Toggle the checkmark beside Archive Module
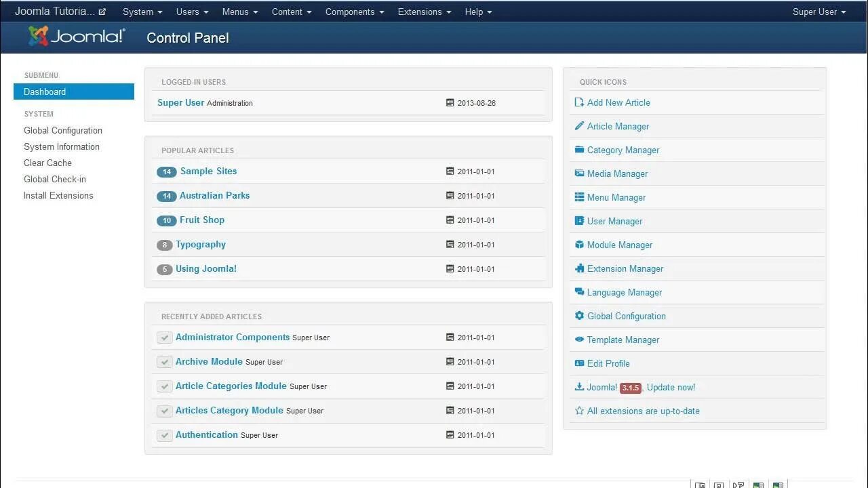Screen dimensions: 868x488 tap(164, 361)
